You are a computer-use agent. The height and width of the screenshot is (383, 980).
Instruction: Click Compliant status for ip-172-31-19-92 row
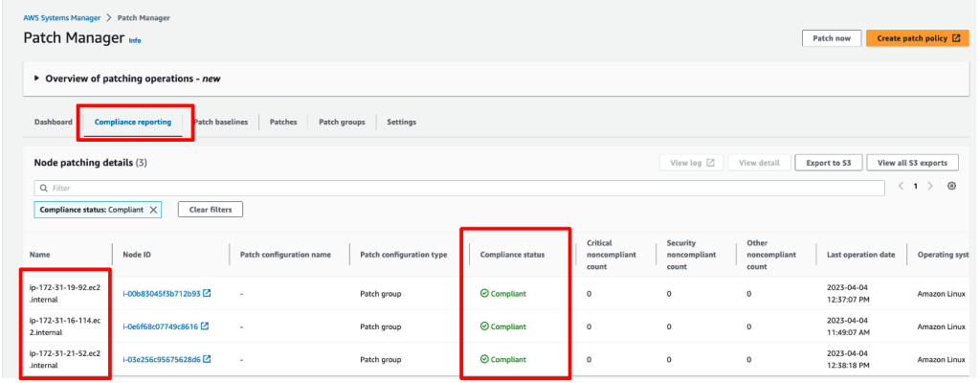pyautogui.click(x=503, y=293)
